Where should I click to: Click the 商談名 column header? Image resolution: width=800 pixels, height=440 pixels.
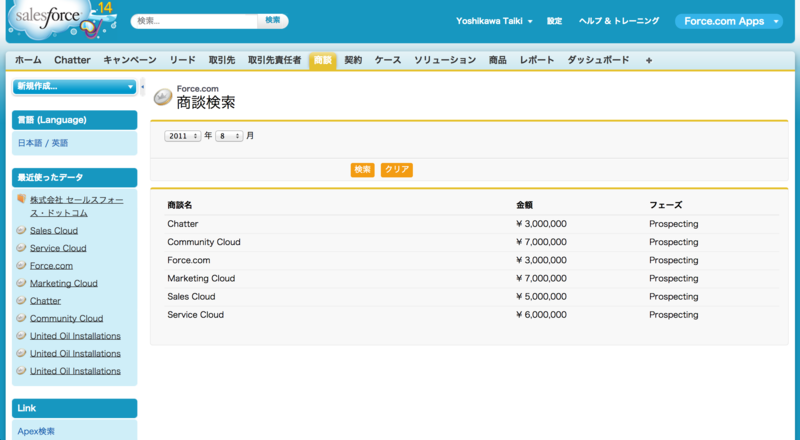(180, 205)
